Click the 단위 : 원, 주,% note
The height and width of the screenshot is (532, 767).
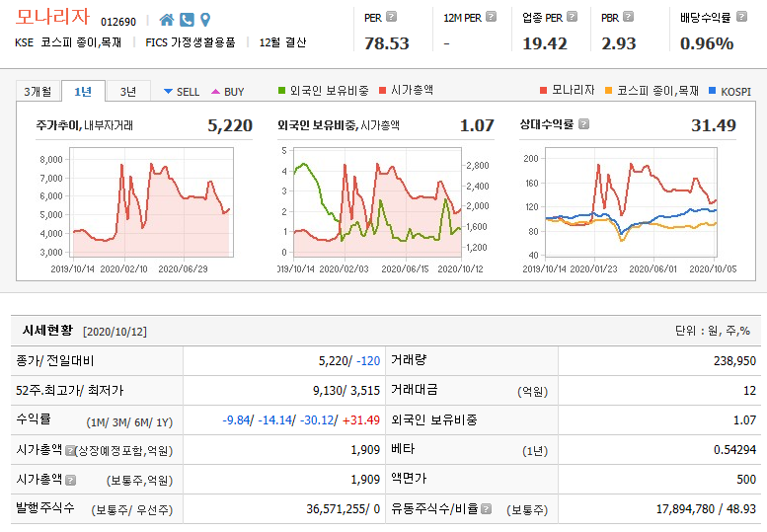(713, 331)
